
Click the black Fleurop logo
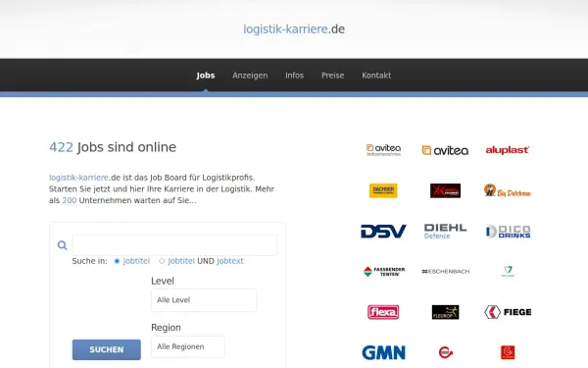pos(445,312)
